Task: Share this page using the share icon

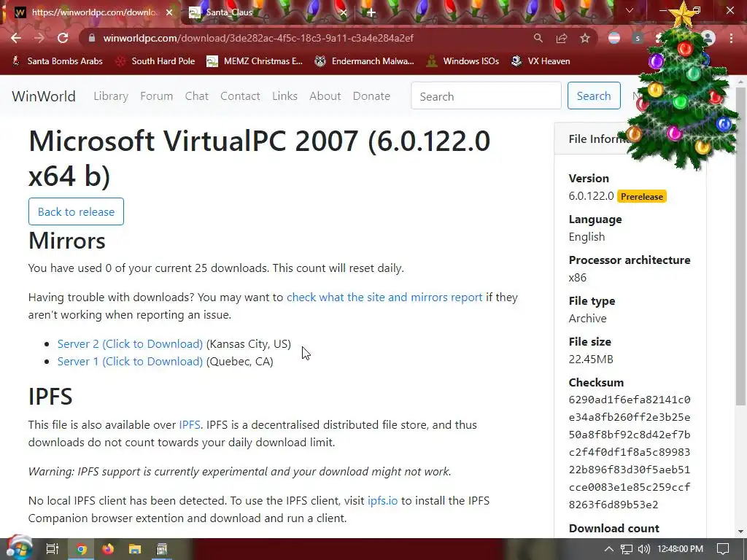Action: (x=562, y=38)
